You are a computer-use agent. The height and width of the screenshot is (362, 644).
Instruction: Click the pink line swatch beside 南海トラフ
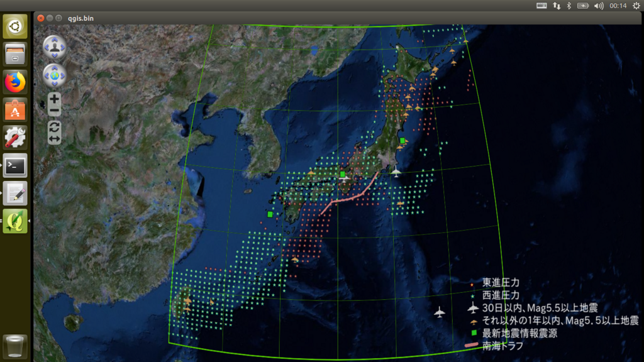(x=472, y=345)
